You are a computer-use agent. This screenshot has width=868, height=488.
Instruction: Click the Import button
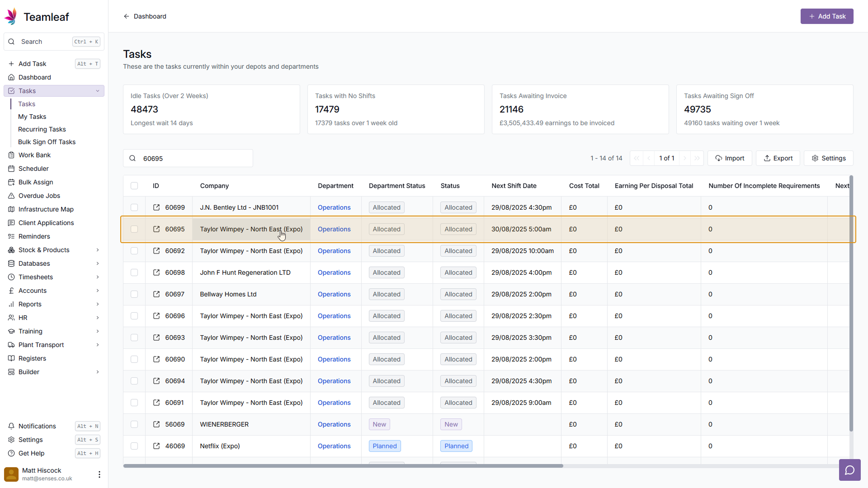coord(730,158)
